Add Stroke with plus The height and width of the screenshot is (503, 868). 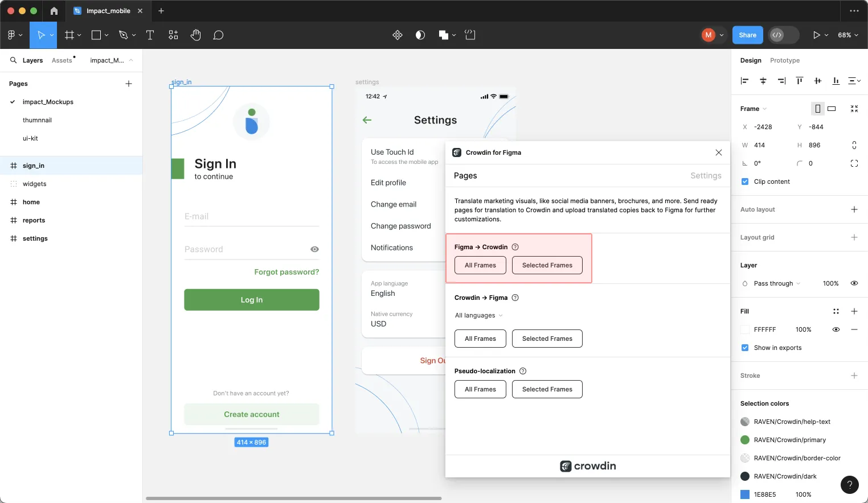point(854,376)
